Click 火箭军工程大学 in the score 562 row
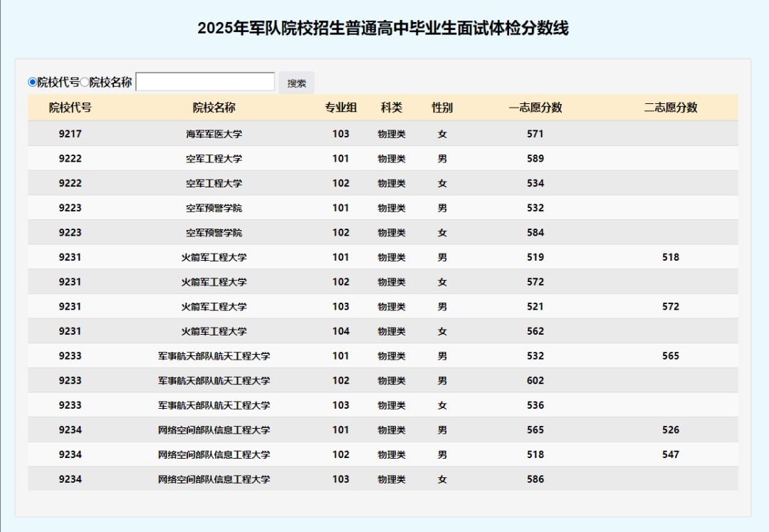 [214, 331]
